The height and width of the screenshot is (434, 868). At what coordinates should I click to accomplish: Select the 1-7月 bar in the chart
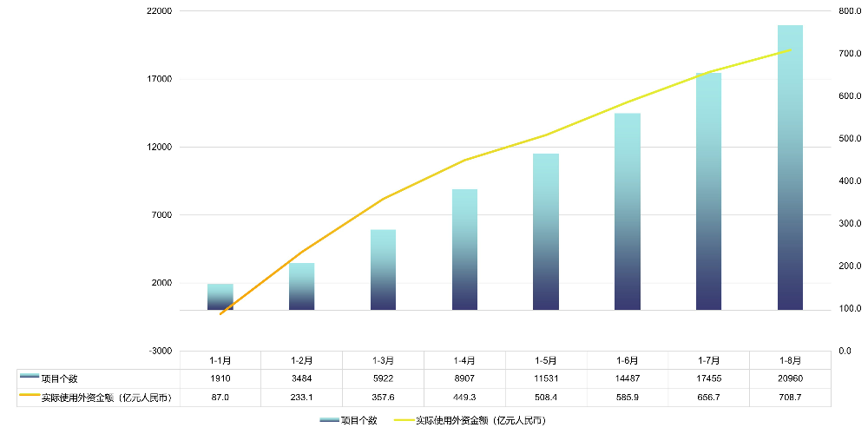(708, 191)
